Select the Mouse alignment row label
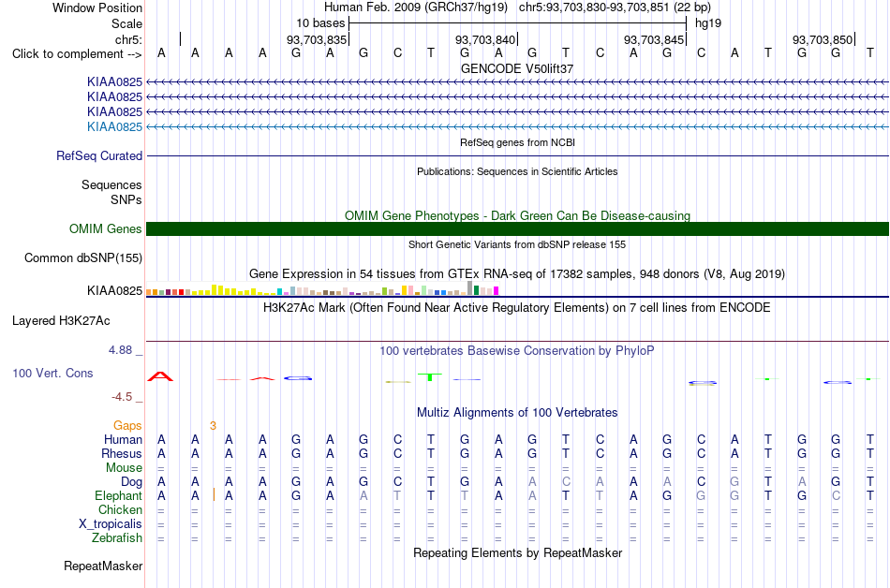The height and width of the screenshot is (588, 890). (x=124, y=468)
